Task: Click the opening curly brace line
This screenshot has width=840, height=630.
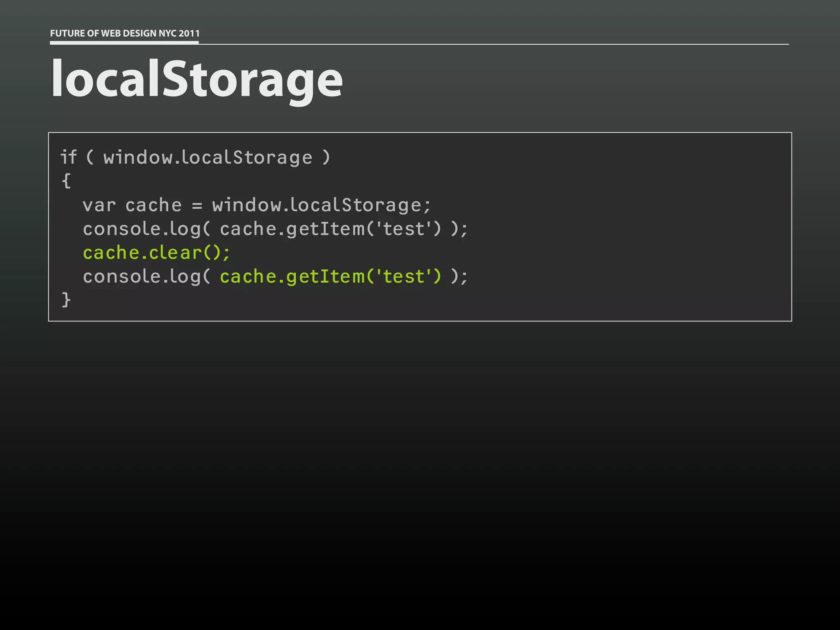Action: (66, 180)
